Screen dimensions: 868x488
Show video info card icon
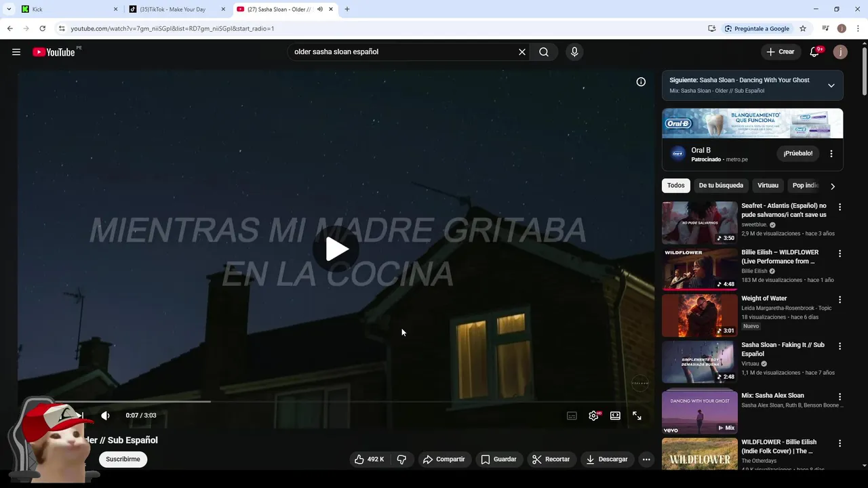641,82
